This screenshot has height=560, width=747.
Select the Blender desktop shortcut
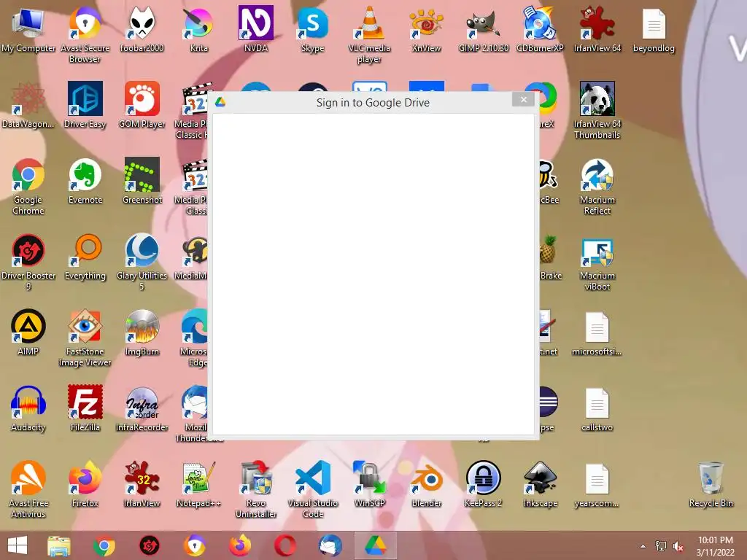(x=426, y=484)
